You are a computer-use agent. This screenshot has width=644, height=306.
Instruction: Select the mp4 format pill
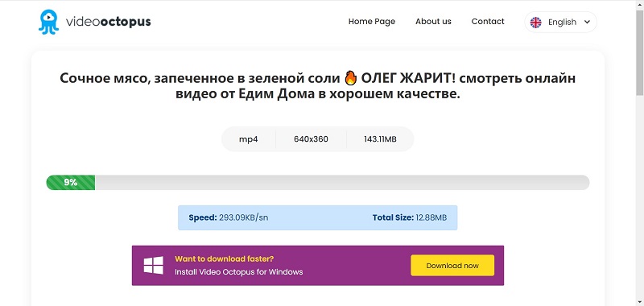tap(249, 139)
